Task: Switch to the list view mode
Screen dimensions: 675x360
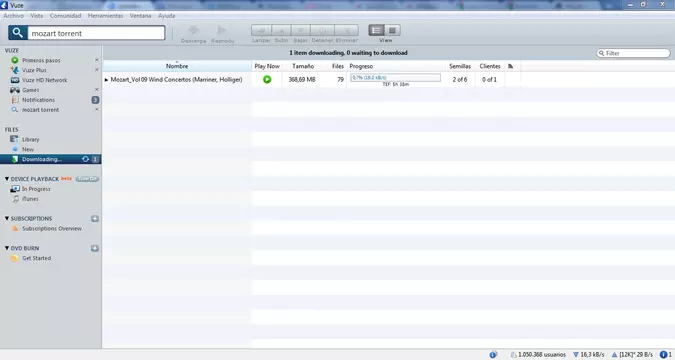Action: (376, 30)
